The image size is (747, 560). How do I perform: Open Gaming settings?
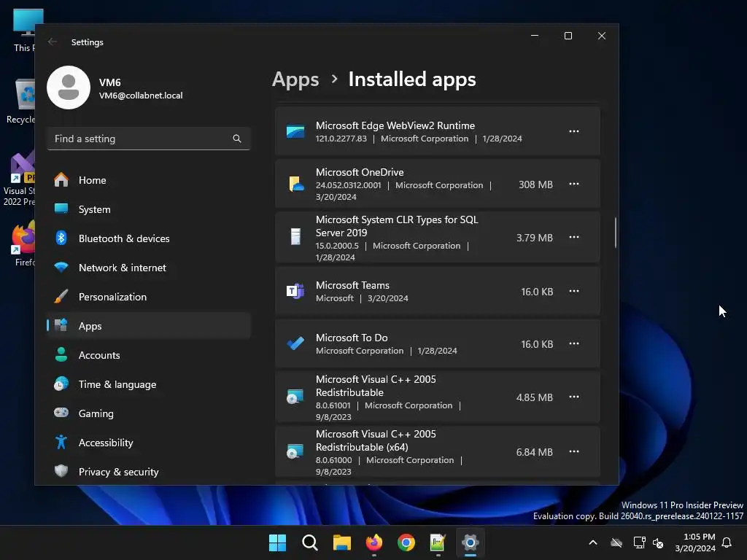click(x=149, y=413)
